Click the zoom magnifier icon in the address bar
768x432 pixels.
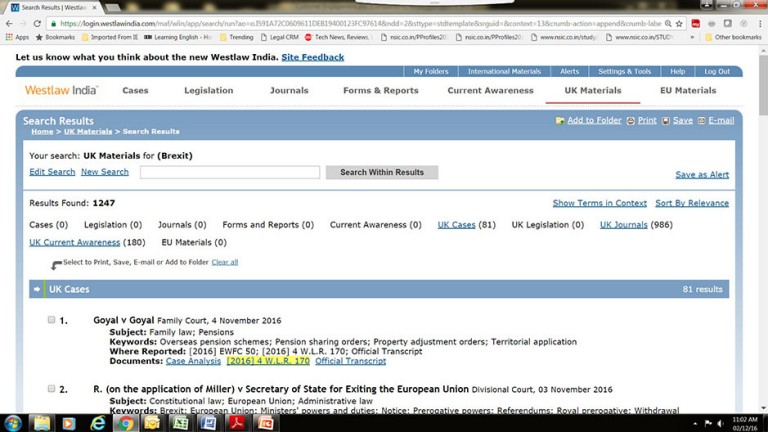[x=668, y=24]
